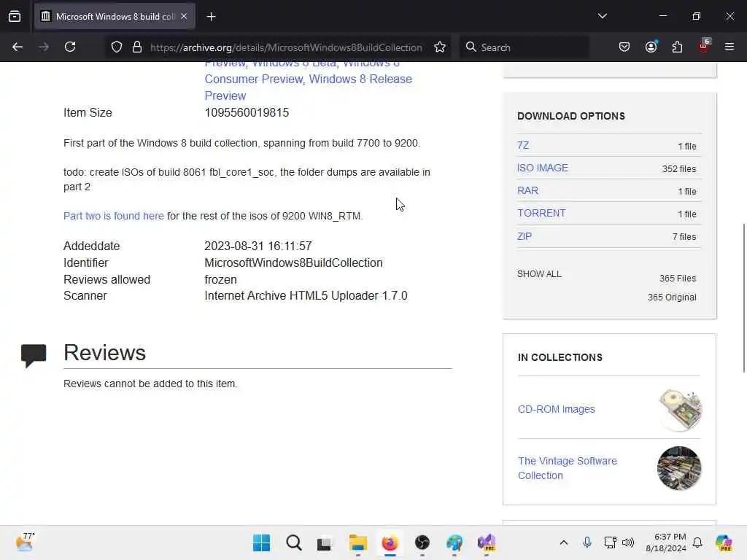Open the Copilot Preview taskbar icon

[724, 542]
